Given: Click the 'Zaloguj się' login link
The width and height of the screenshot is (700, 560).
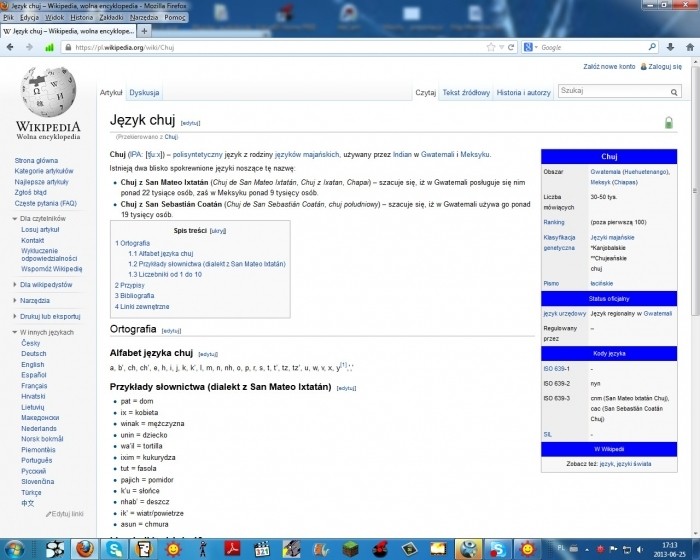Looking at the screenshot, I should 664,66.
